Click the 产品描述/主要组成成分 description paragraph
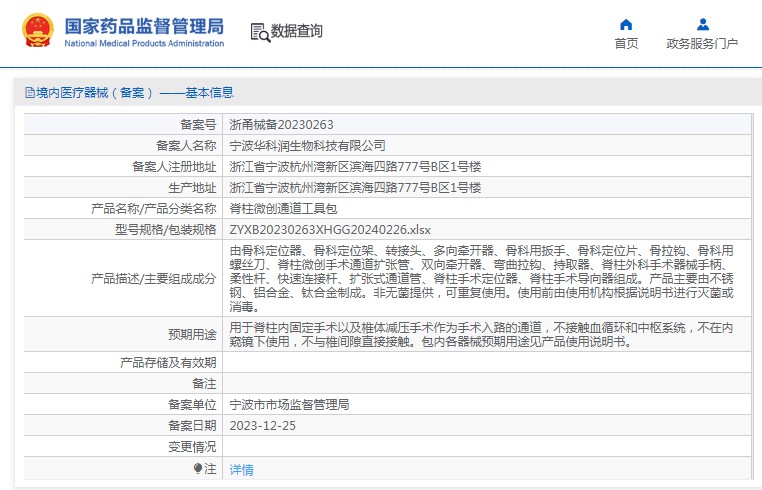 (481, 279)
